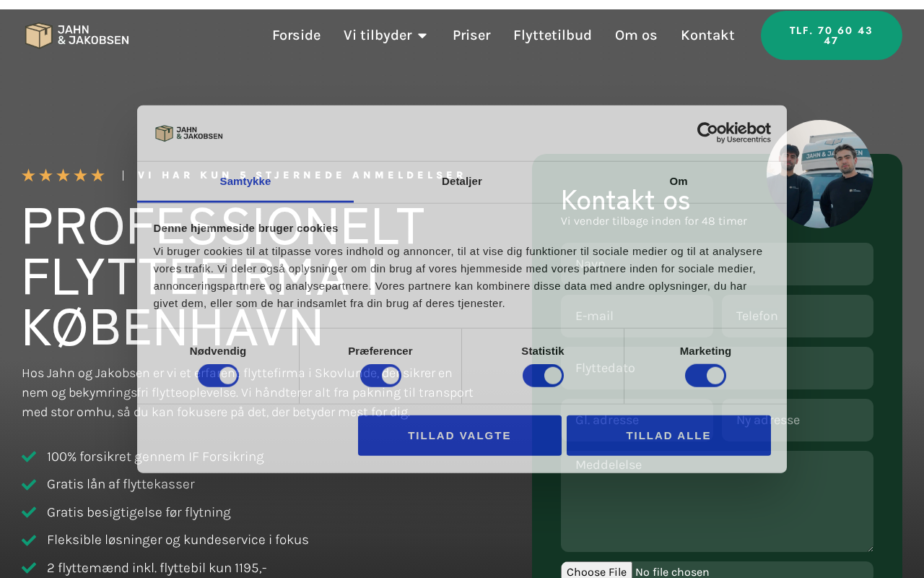Toggle the Nødvendig cookie switch
The height and width of the screenshot is (578, 924).
(218, 376)
